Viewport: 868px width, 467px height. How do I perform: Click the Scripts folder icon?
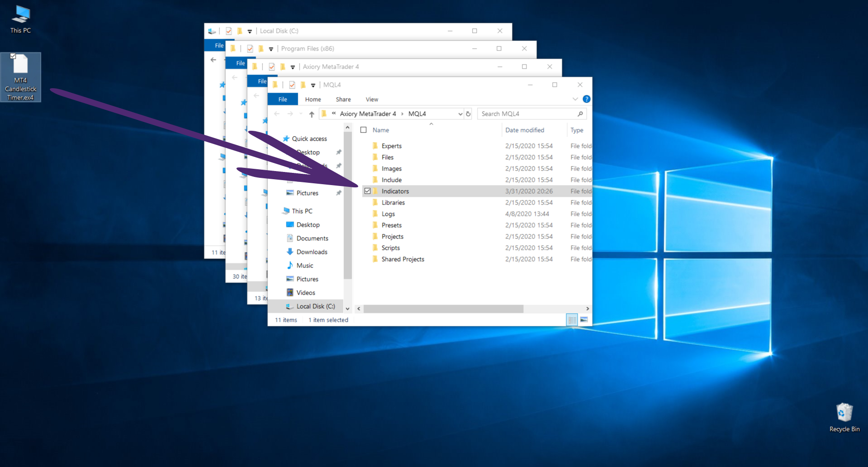375,248
